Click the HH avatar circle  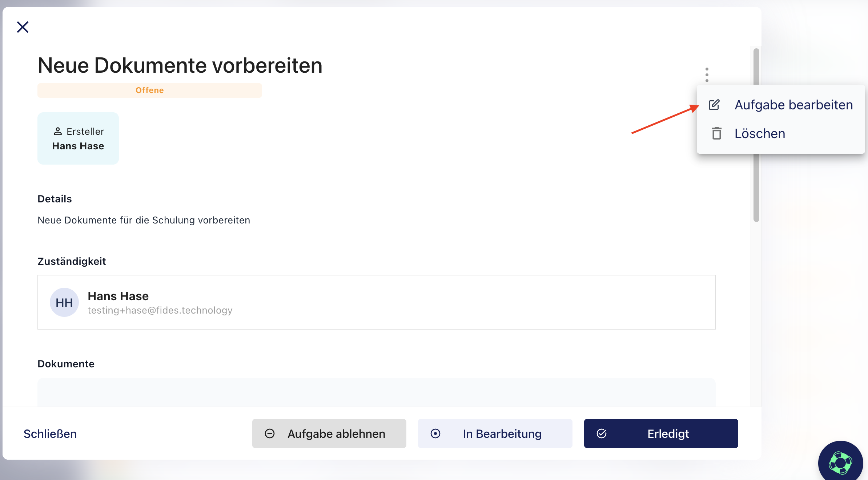(x=64, y=302)
